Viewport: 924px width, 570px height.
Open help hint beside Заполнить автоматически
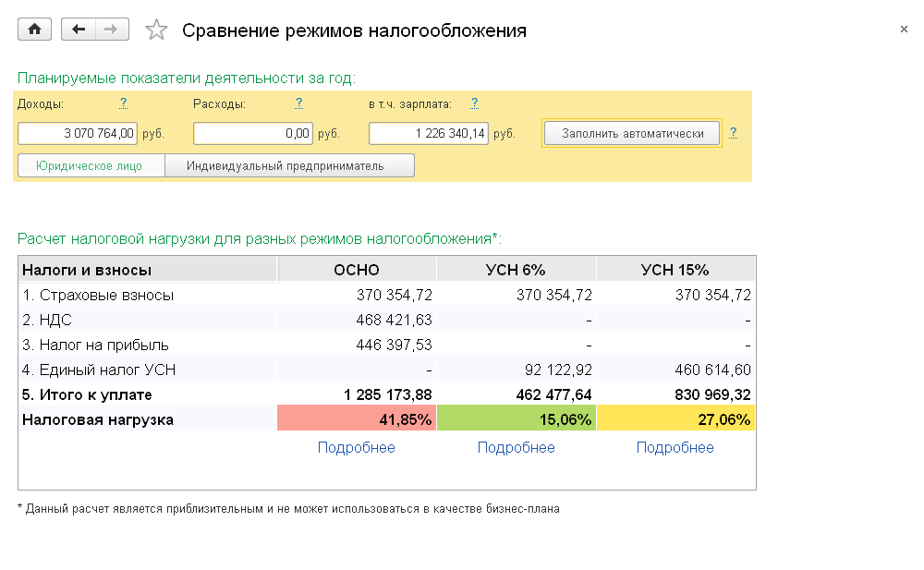pyautogui.click(x=733, y=132)
